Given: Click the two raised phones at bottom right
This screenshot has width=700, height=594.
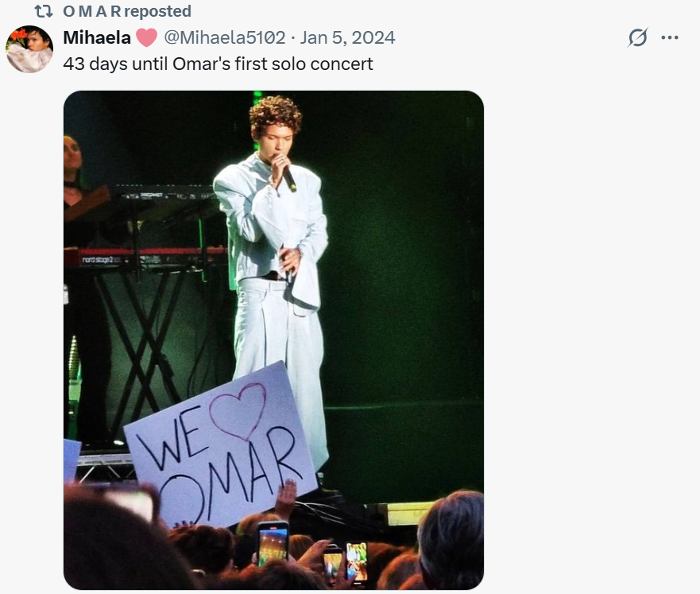Looking at the screenshot, I should [x=345, y=562].
